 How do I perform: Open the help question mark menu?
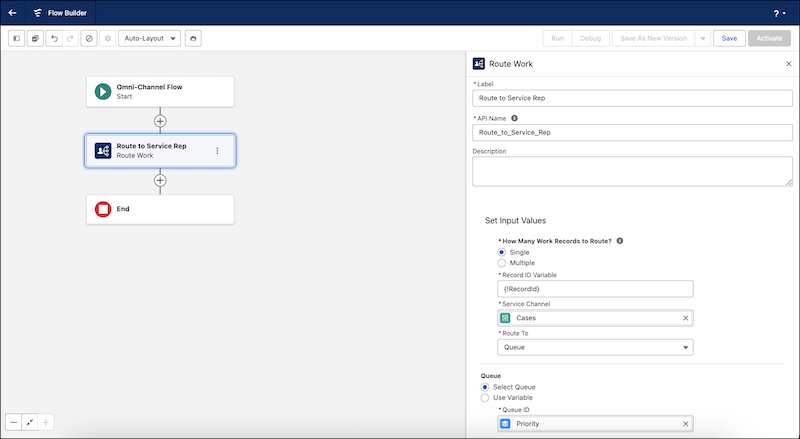point(777,13)
